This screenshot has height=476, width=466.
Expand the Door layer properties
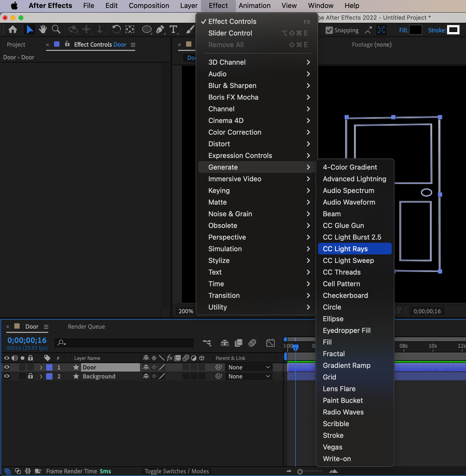41,367
